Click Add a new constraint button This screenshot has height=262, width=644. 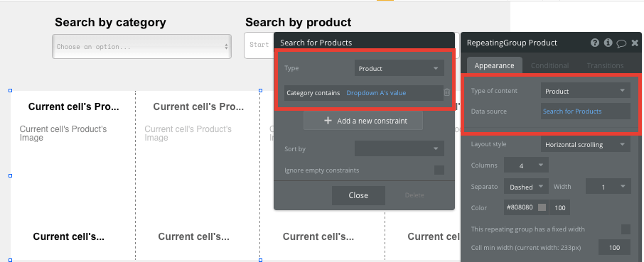363,121
